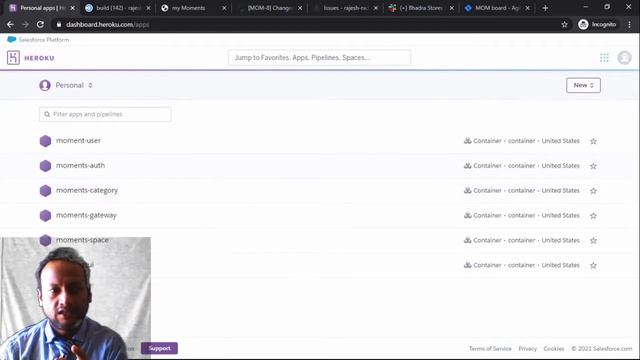This screenshot has width=640, height=360.
Task: Click the lock icon in address bar
Action: 59,24
